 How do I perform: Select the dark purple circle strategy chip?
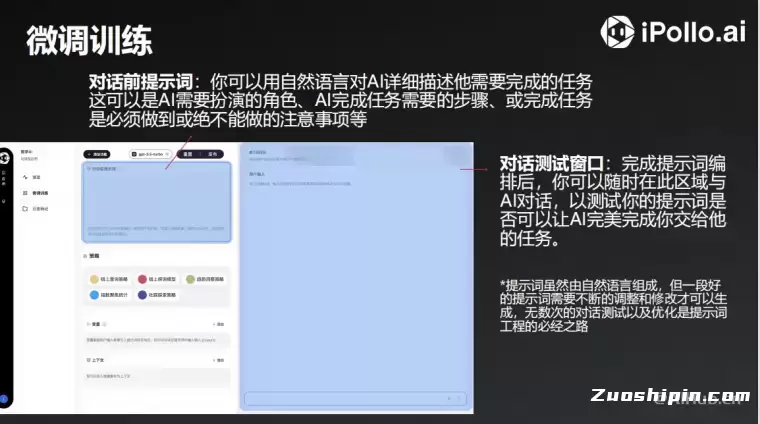[142, 296]
